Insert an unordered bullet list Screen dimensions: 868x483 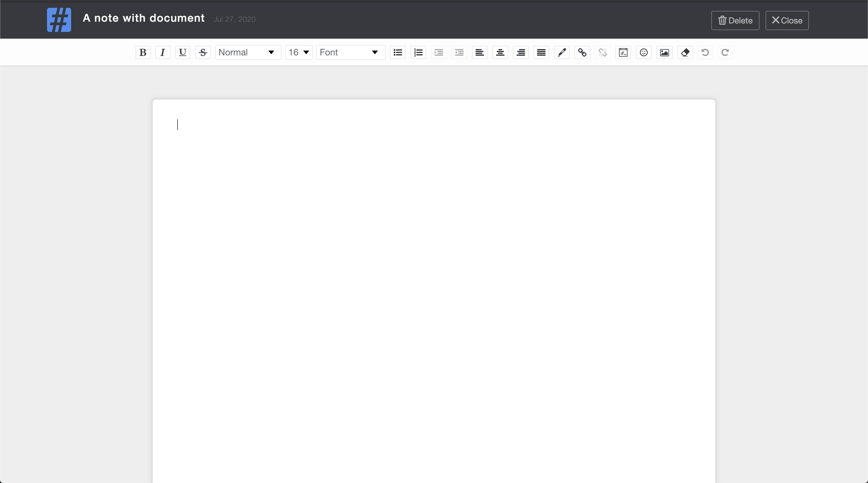point(398,52)
